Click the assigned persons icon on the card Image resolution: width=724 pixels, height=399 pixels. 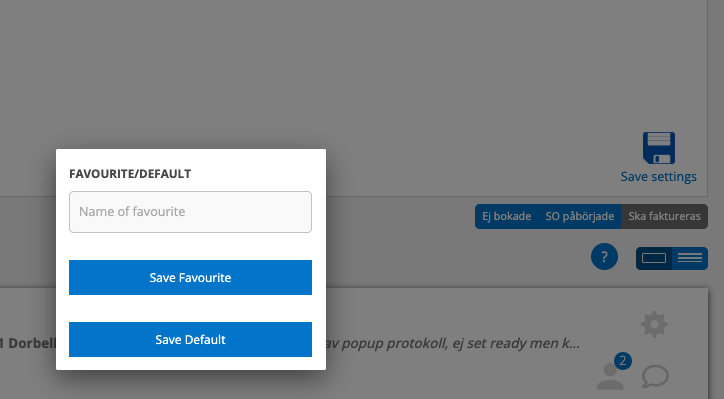click(610, 376)
